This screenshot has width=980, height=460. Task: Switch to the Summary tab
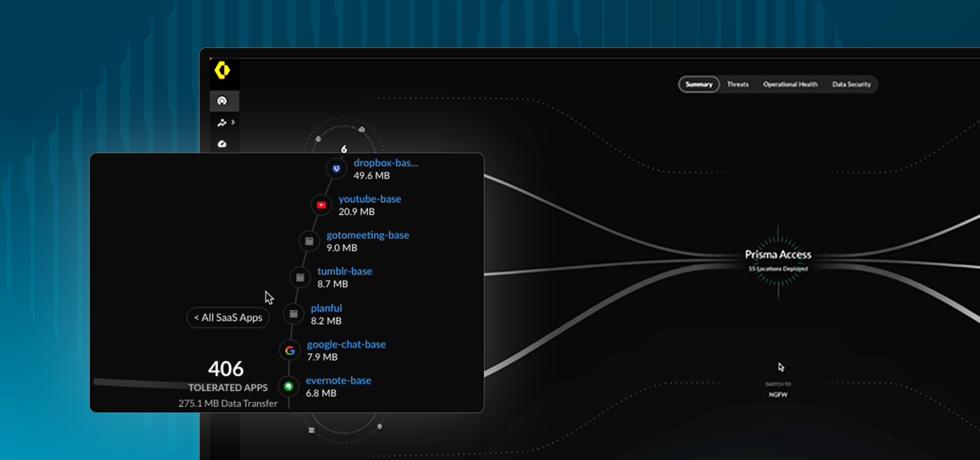click(x=699, y=84)
